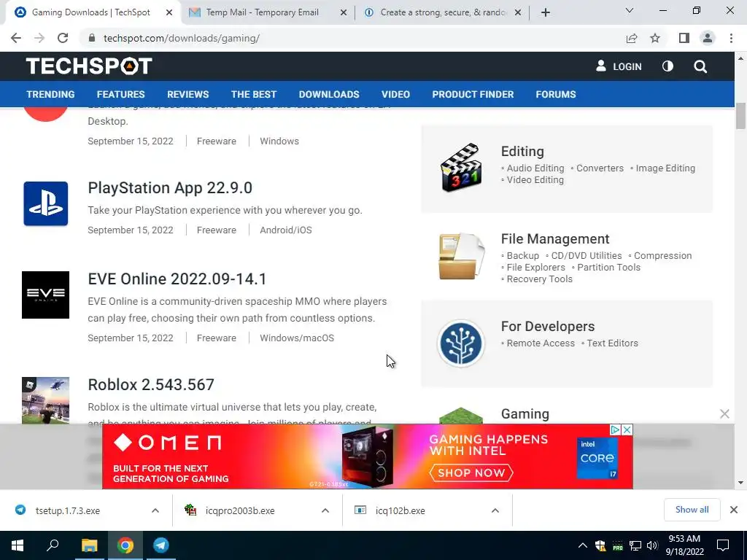Click Show all downloads
Screen dimensions: 747x560
click(692, 510)
